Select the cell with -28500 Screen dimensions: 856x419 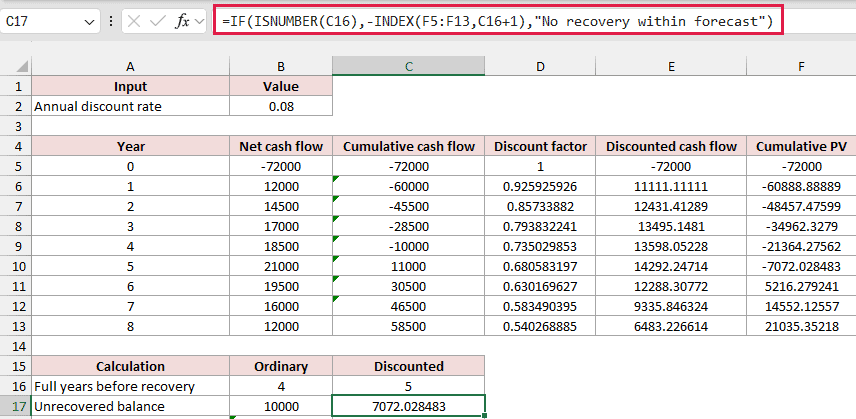pos(408,226)
